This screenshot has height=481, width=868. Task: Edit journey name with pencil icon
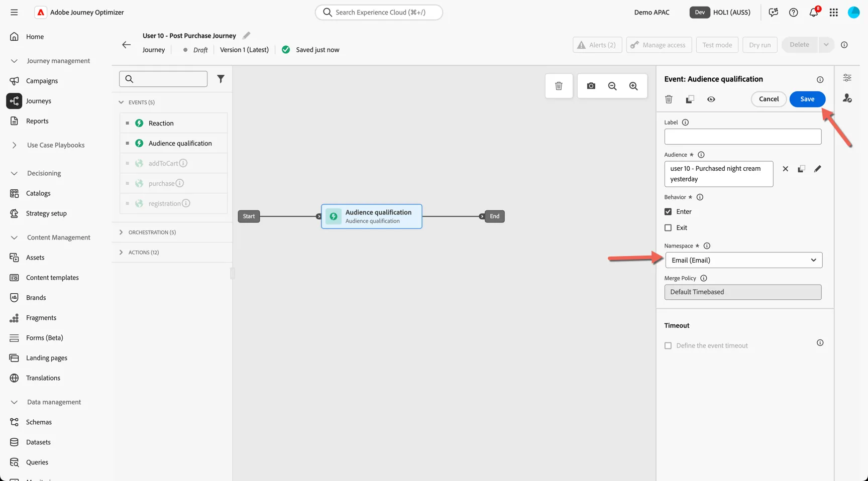click(x=246, y=36)
